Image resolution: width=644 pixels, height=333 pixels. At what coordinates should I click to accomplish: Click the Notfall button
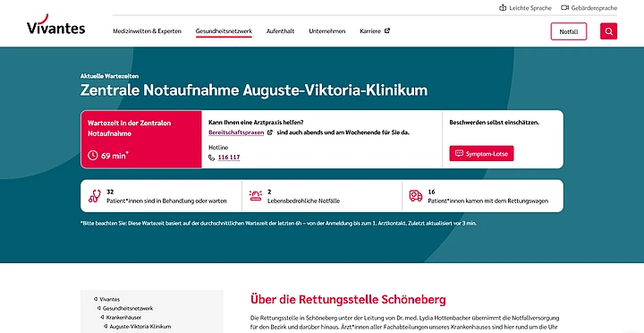pos(569,31)
